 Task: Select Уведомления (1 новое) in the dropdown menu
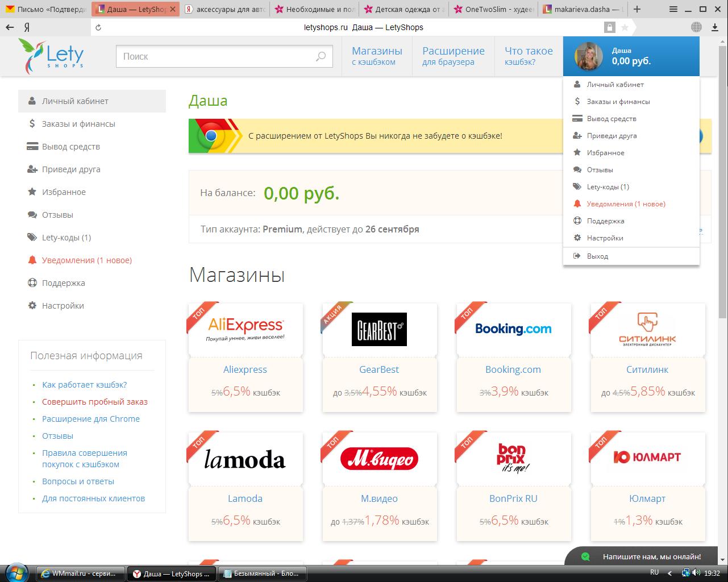coord(631,204)
